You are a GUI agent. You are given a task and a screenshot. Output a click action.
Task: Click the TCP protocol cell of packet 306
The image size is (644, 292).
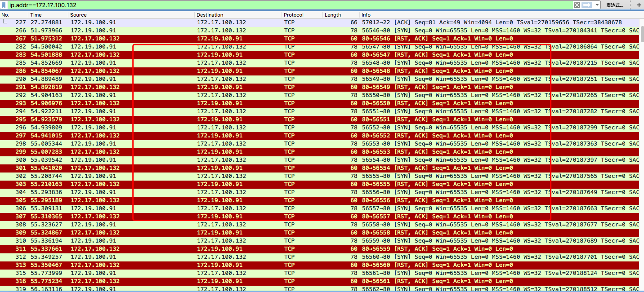[289, 208]
